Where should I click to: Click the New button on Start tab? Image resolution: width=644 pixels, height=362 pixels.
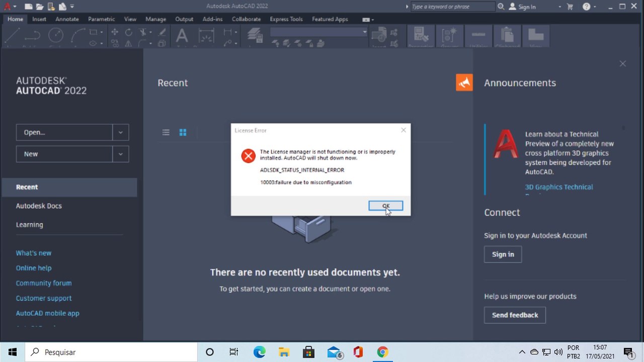64,154
